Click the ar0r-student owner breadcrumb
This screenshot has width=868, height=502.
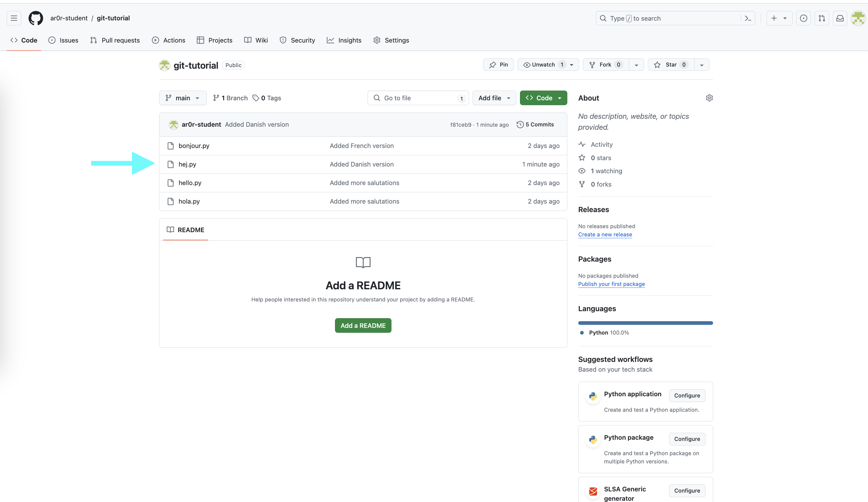(x=69, y=18)
